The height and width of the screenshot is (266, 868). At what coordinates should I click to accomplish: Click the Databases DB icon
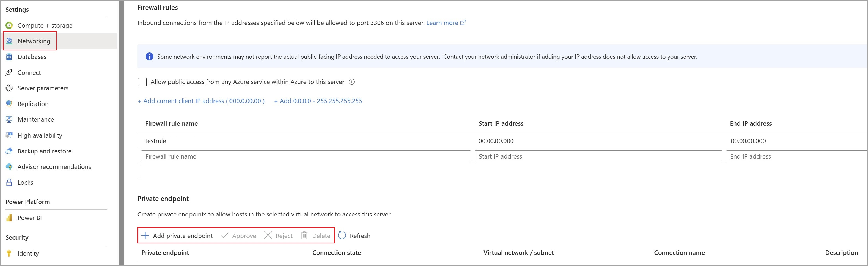point(9,57)
